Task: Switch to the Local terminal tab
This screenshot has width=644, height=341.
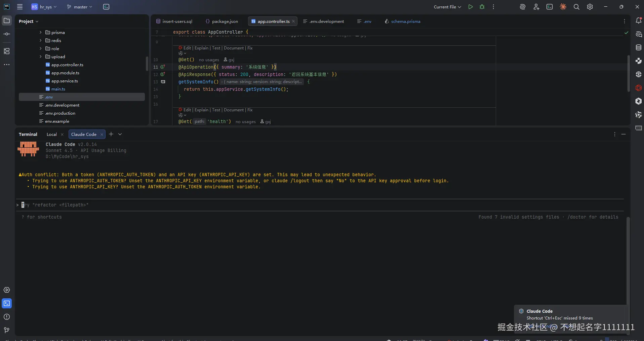Action: pos(52,134)
